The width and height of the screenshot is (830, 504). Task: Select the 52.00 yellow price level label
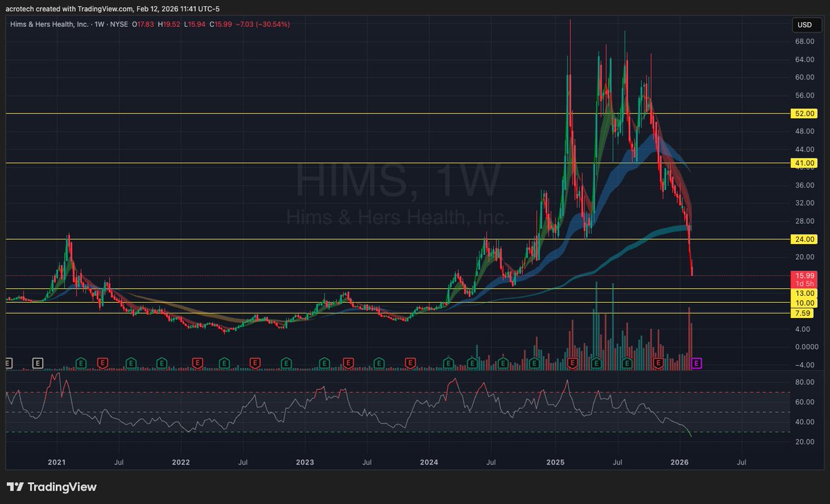pos(803,113)
